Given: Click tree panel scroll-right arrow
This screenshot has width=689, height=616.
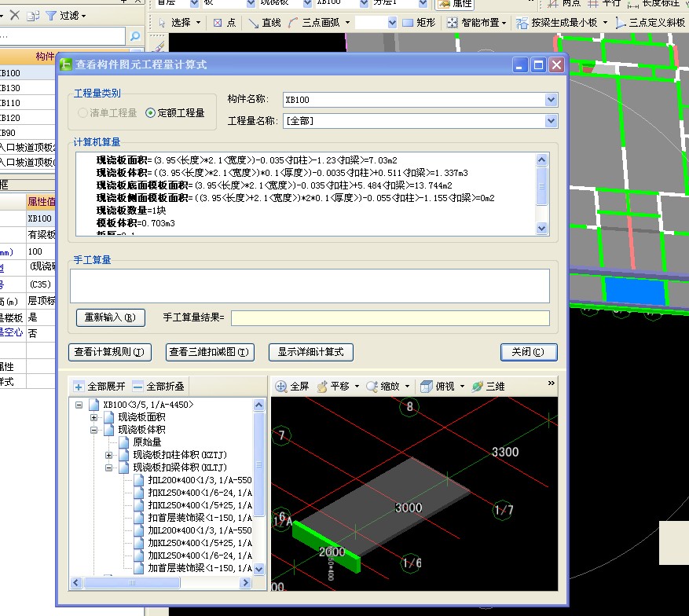Looking at the screenshot, I should (x=246, y=583).
